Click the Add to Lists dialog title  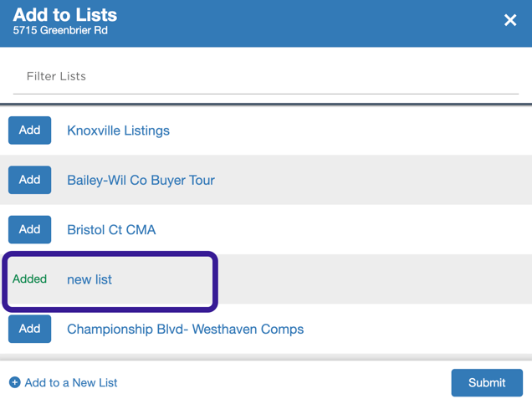pos(64,15)
